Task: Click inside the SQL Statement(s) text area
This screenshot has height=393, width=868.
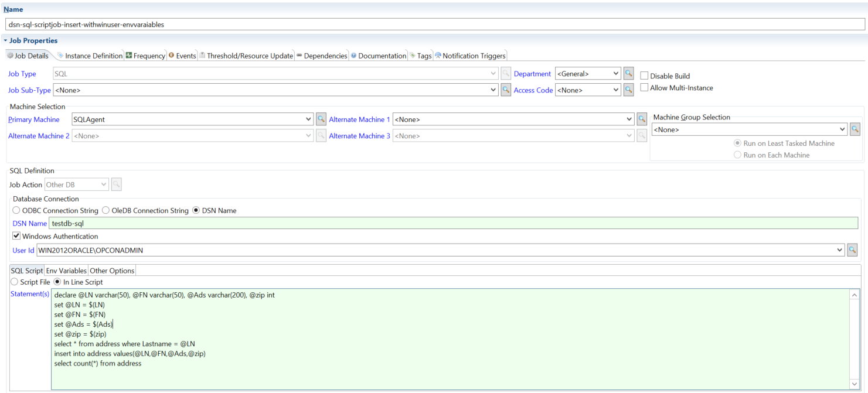Action: click(450, 339)
